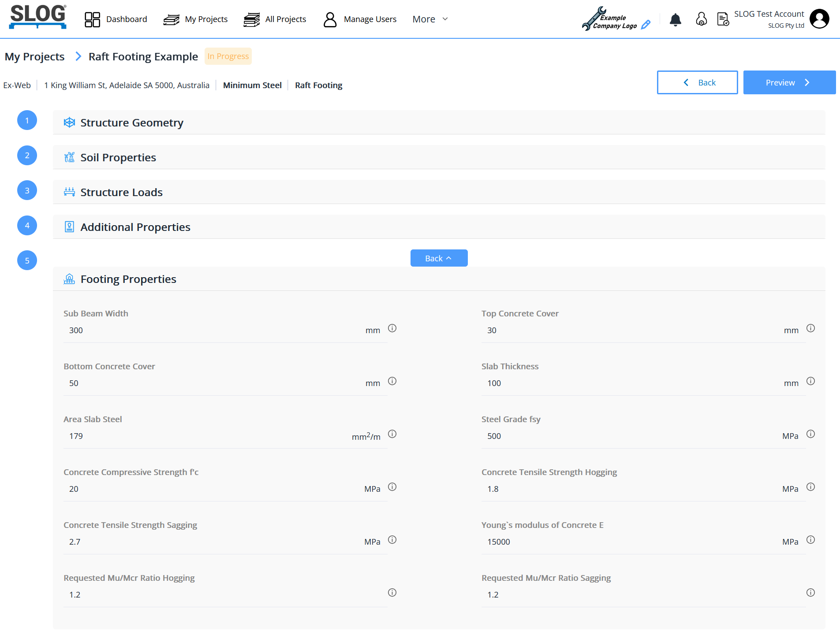Collapse the section with the small blue Back button
840x635 pixels.
coord(438,258)
